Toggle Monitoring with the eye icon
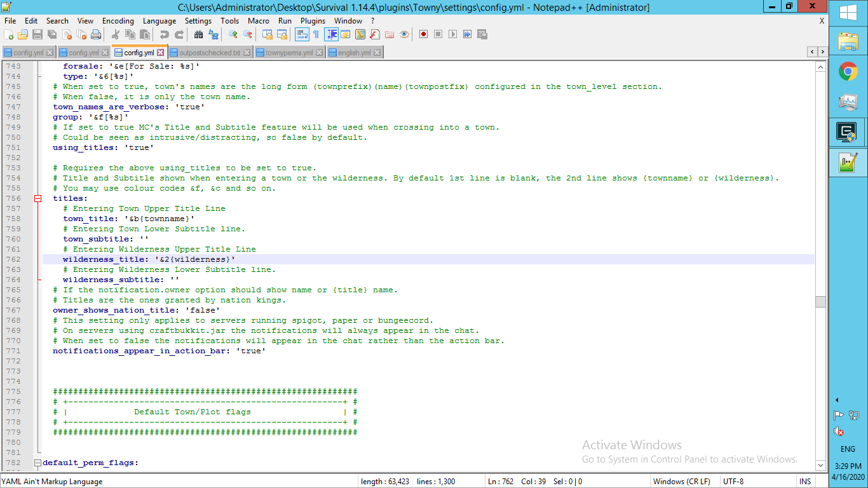The height and width of the screenshot is (488, 868). click(x=404, y=34)
